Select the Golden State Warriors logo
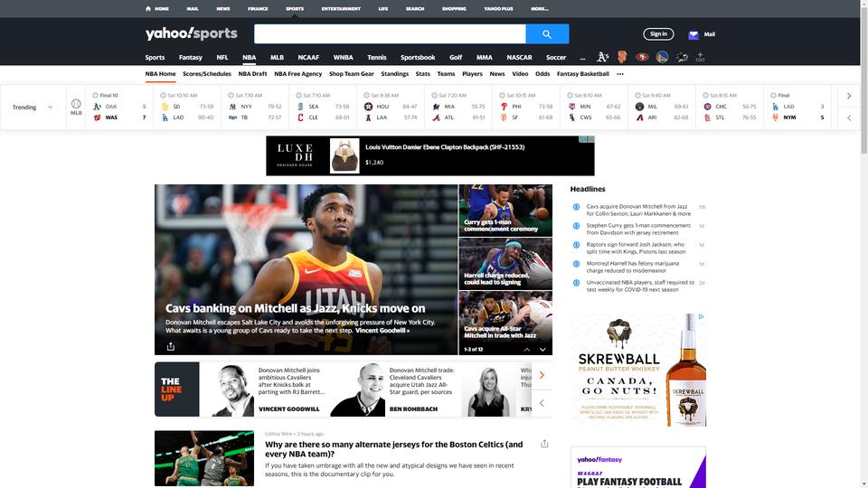 662,57
